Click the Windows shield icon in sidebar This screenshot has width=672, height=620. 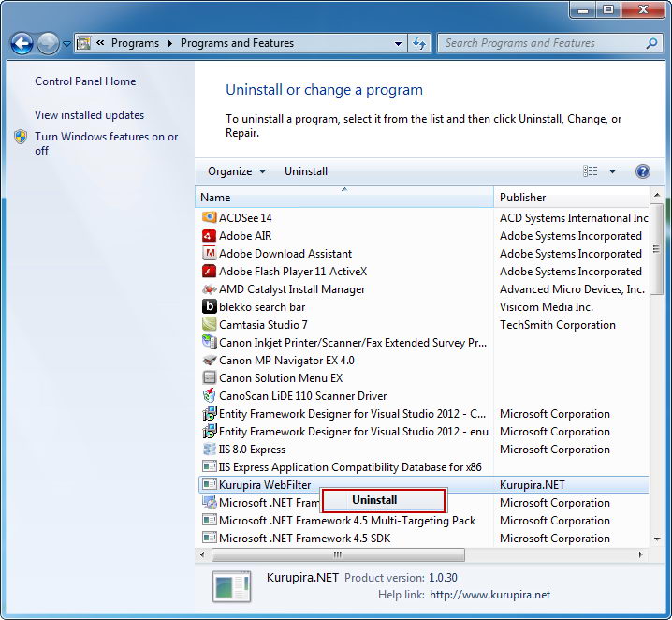[x=21, y=137]
